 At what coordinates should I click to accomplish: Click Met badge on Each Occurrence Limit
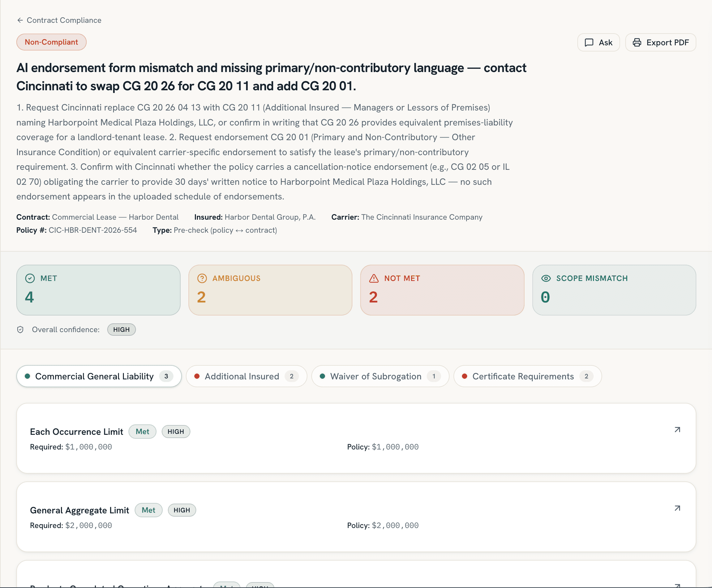point(142,432)
